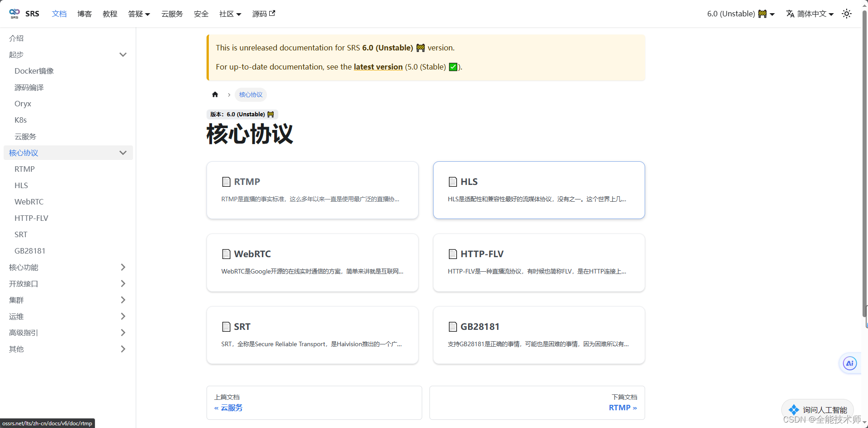868x428 pixels.
Task: Click the GB28181 card document icon
Action: pos(453,327)
